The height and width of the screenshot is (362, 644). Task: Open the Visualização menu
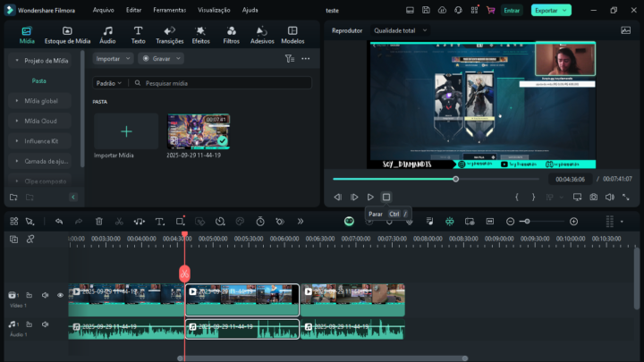tap(214, 10)
